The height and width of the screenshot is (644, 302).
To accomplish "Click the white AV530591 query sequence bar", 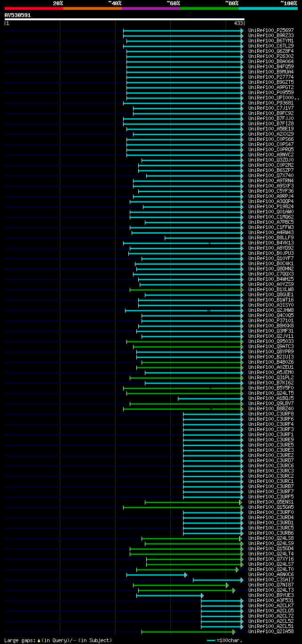I will pos(125,19).
